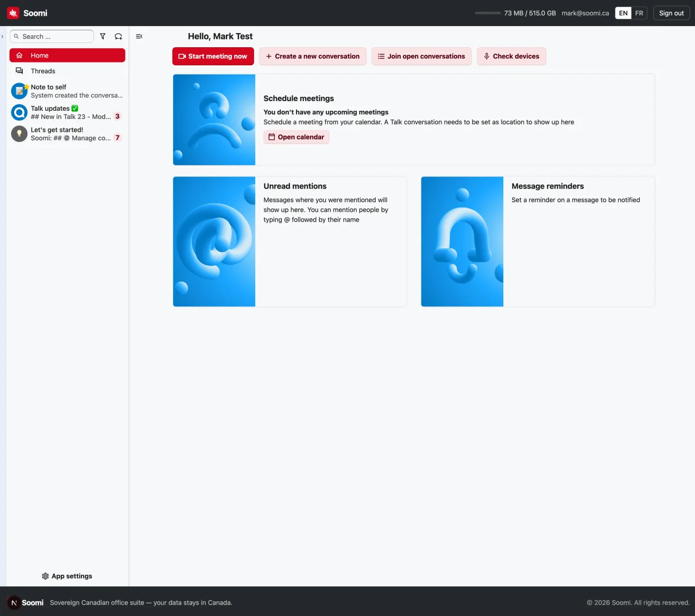The width and height of the screenshot is (695, 616).
Task: Click the Schedule meetings illustration
Action: 214,120
